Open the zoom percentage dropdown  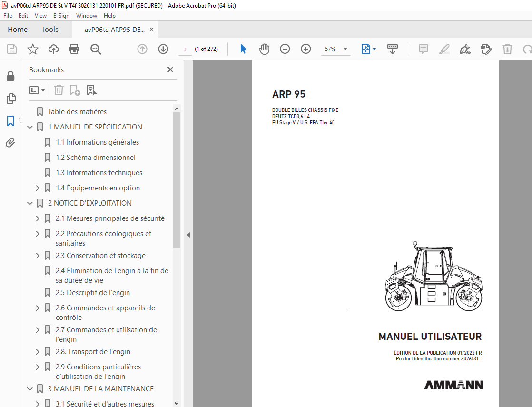(x=345, y=49)
